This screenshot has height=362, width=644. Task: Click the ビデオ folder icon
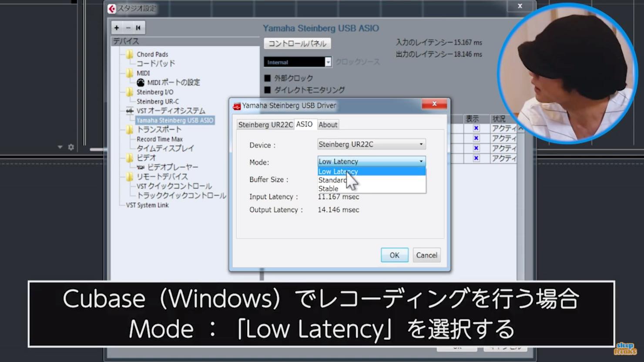(x=130, y=158)
